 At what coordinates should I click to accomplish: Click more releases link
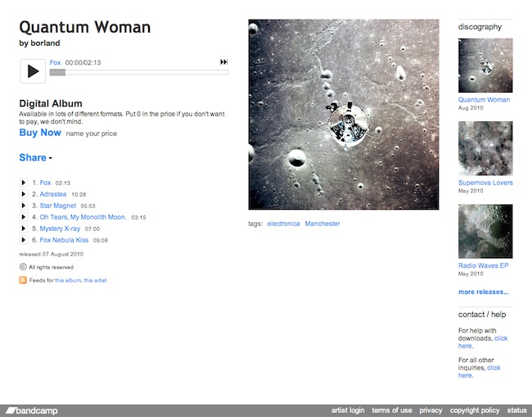point(483,292)
